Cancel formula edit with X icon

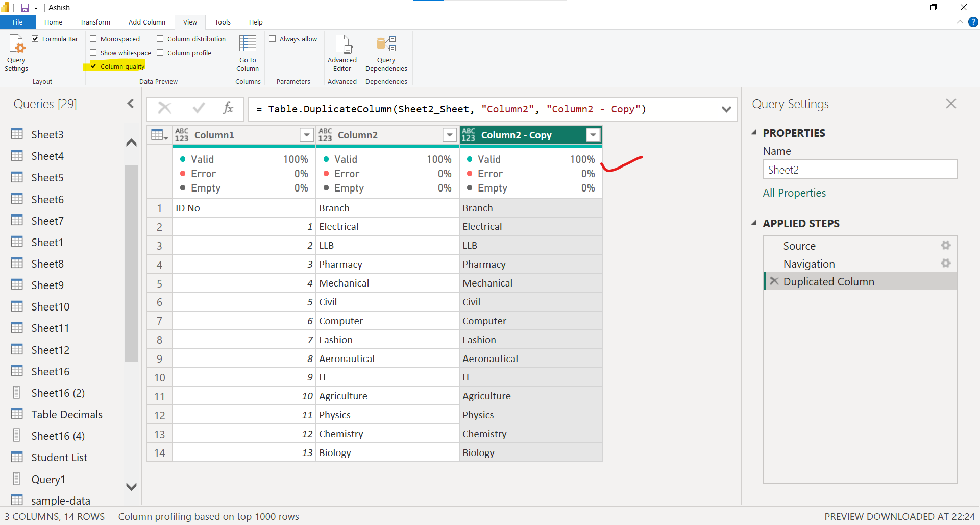(x=164, y=108)
